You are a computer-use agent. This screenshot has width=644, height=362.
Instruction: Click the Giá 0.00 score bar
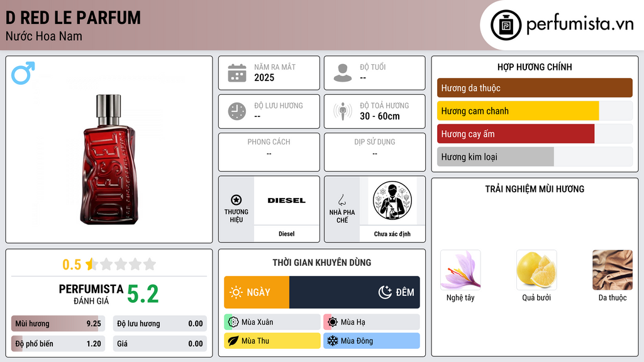point(160,344)
